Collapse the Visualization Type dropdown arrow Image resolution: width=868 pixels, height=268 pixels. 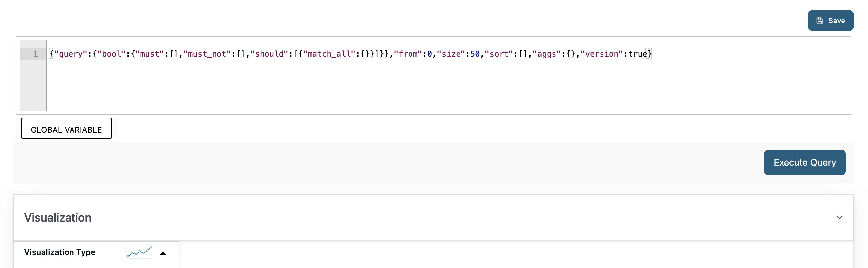[163, 253]
